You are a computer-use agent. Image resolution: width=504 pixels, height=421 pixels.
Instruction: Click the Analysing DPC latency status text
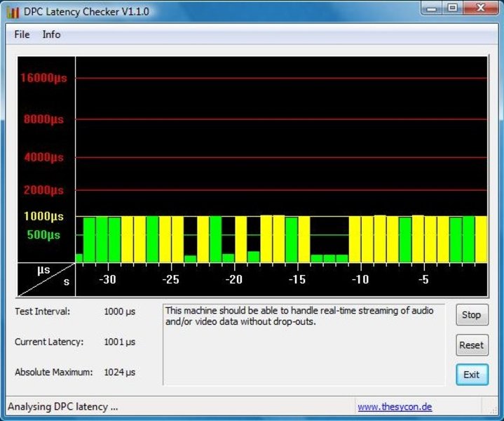[x=63, y=407]
